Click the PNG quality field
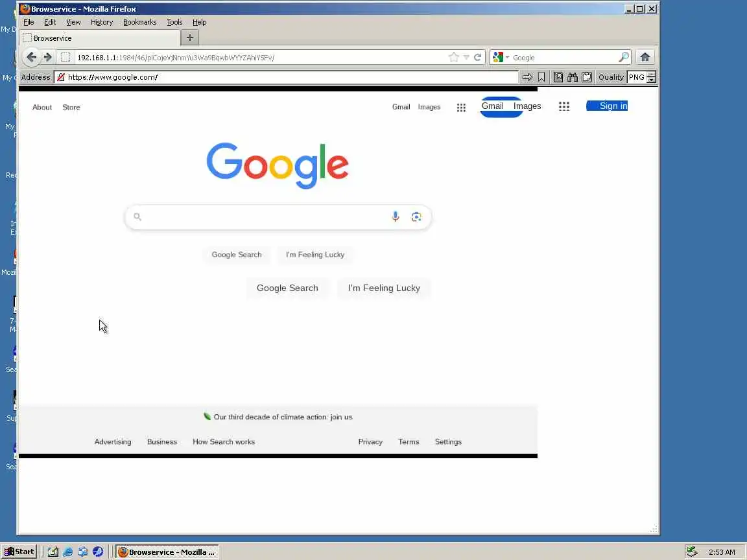The image size is (747, 560). pyautogui.click(x=637, y=77)
